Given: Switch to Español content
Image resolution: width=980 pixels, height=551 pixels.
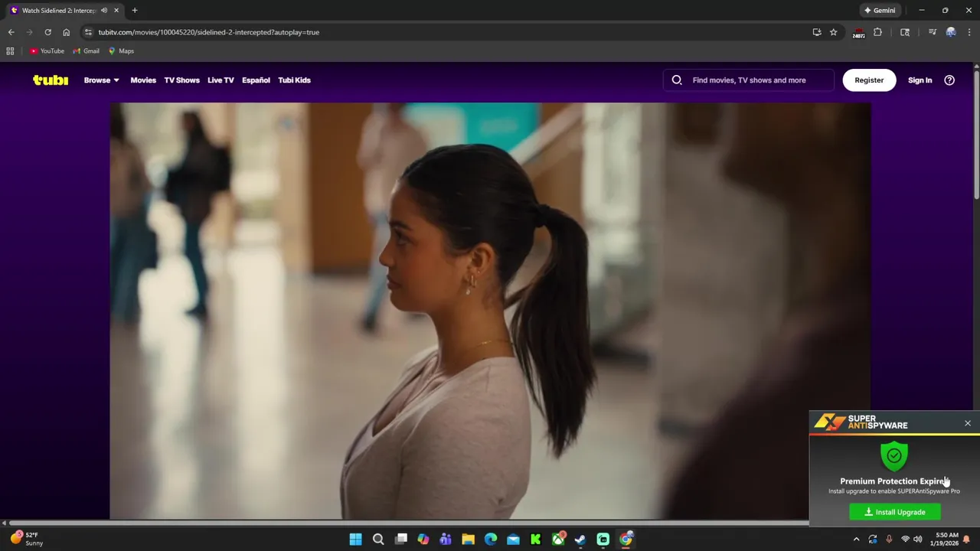Looking at the screenshot, I should pos(256,80).
